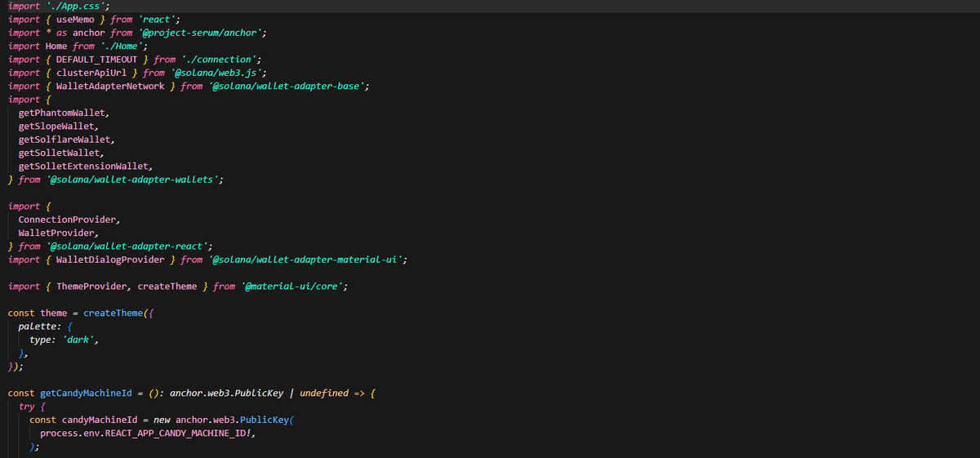
Task: Click PublicKey( in the new expression
Action: pos(267,420)
